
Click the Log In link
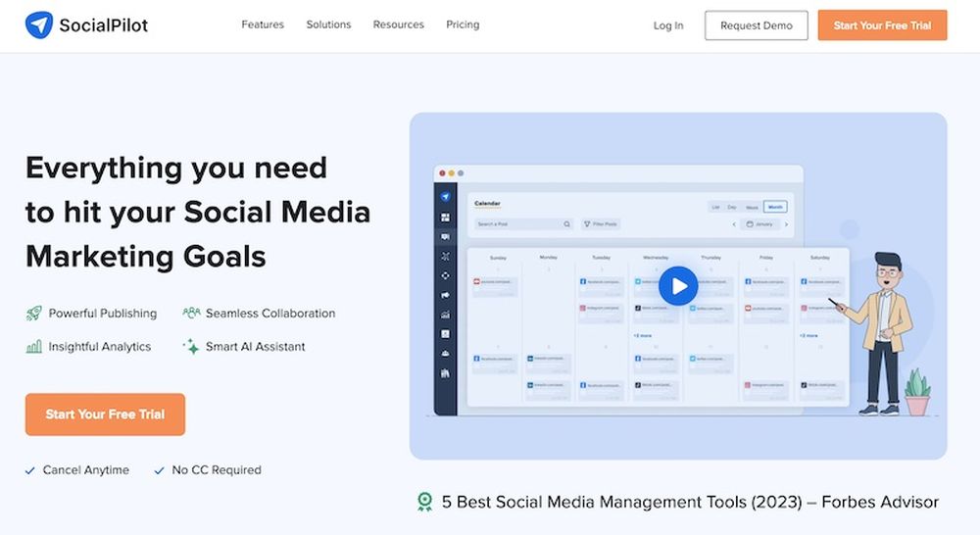[668, 25]
